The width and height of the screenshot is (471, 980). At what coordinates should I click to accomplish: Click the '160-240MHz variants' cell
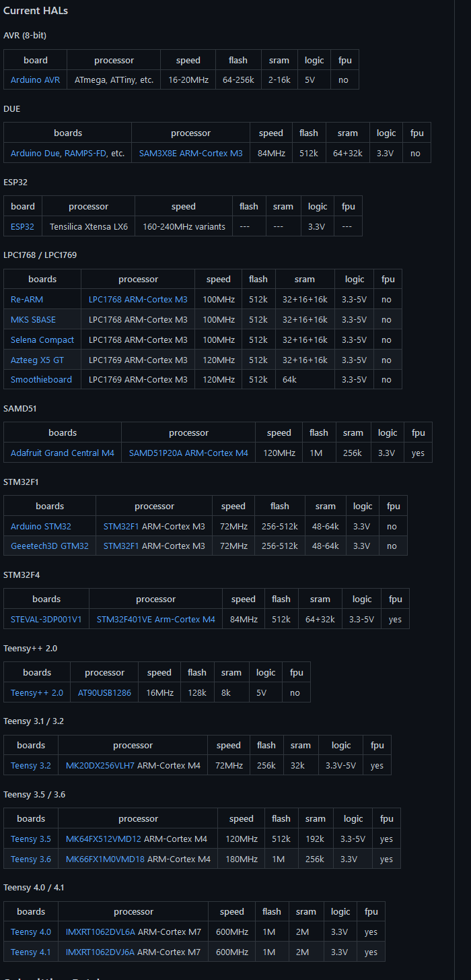click(184, 226)
